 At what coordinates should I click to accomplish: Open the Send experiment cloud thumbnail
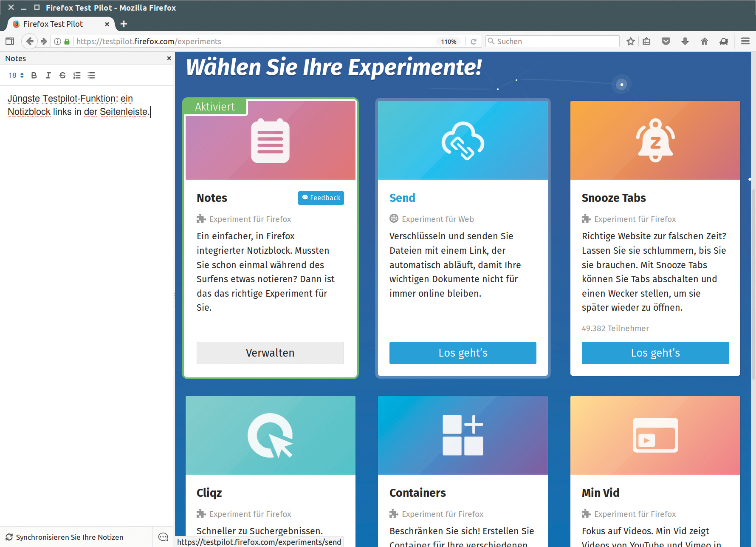pos(463,141)
